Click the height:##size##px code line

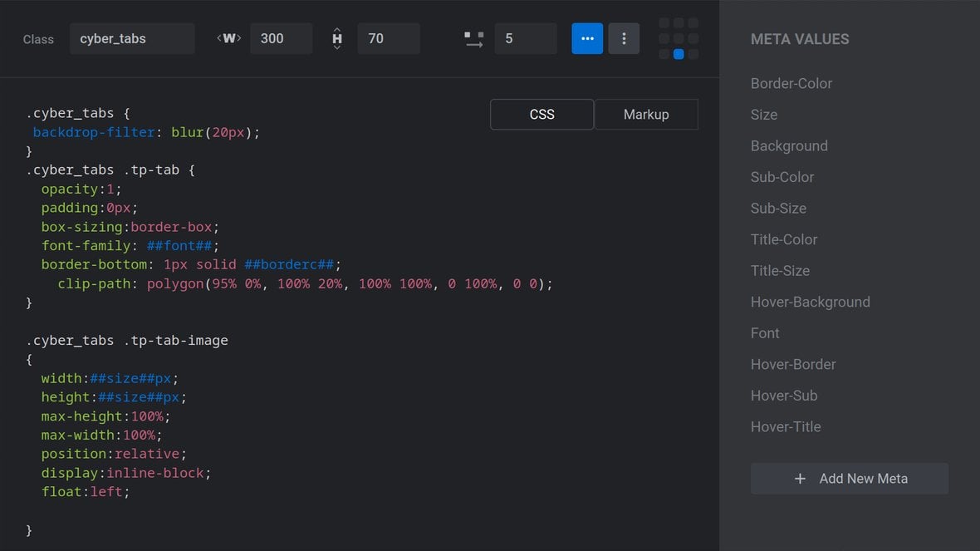coord(114,397)
